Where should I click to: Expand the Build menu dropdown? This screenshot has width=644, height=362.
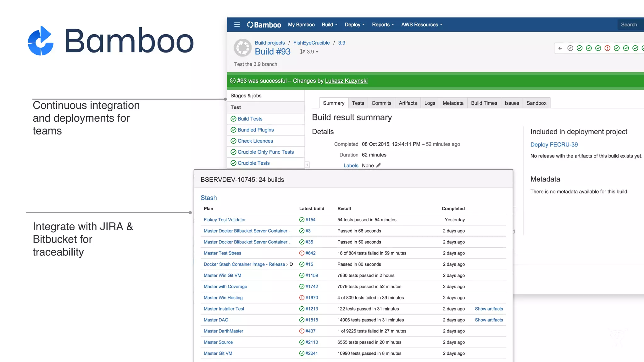pyautogui.click(x=330, y=25)
